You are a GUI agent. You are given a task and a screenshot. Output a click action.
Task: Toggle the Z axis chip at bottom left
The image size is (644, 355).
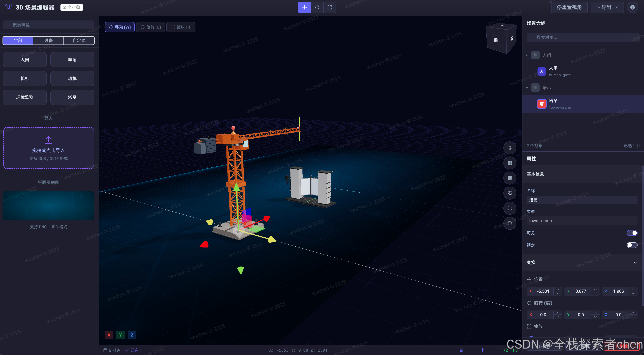[x=132, y=335]
